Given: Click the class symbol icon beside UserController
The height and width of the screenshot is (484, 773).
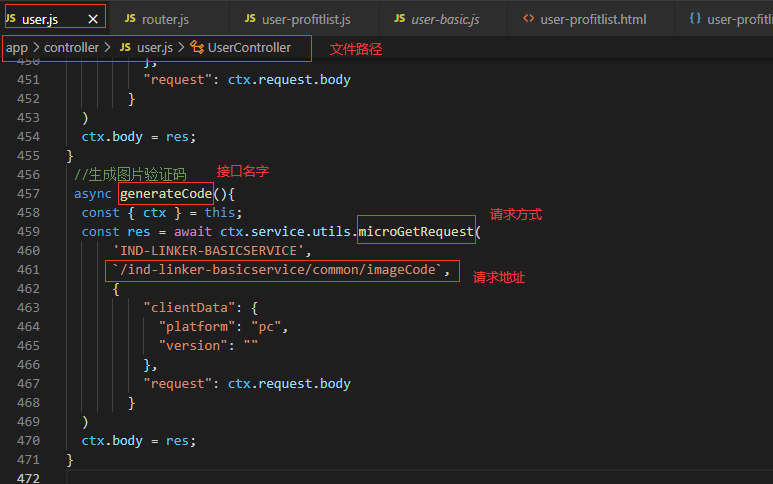Looking at the screenshot, I should click(x=197, y=47).
